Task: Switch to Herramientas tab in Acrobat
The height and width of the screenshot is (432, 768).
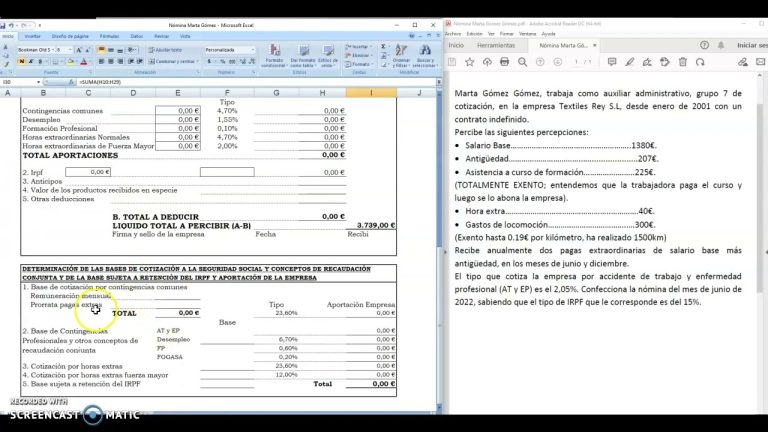Action: pos(496,45)
